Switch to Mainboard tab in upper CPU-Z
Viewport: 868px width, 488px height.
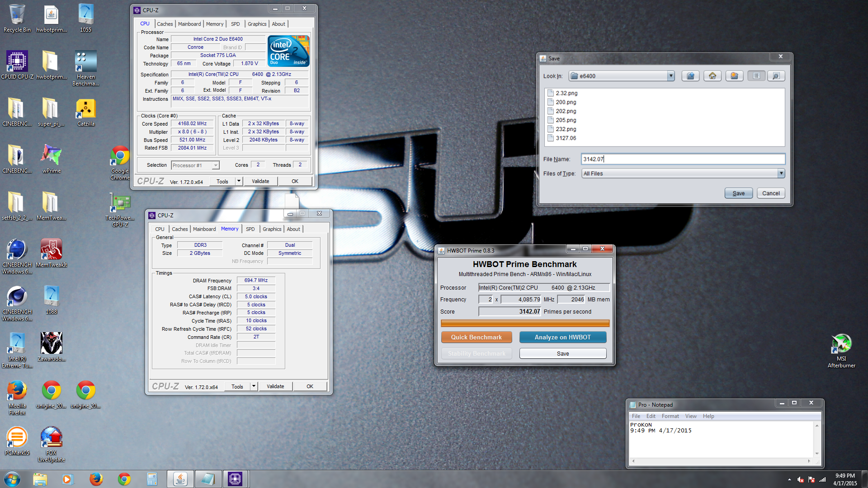coord(189,24)
